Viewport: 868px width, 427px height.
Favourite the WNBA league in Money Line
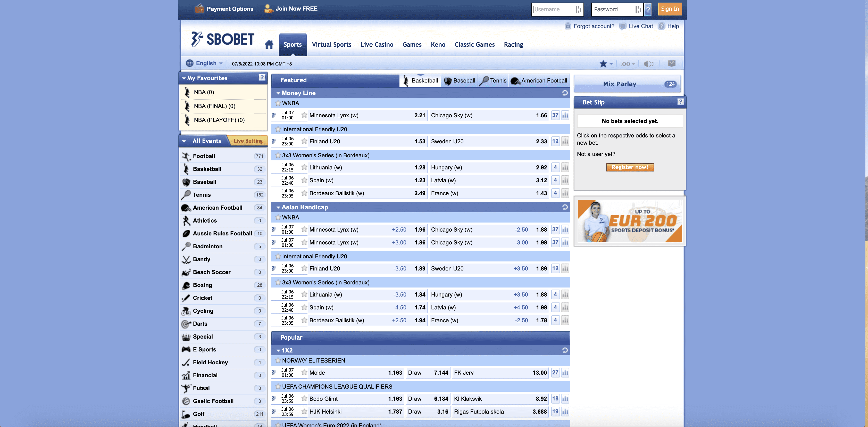coord(278,103)
